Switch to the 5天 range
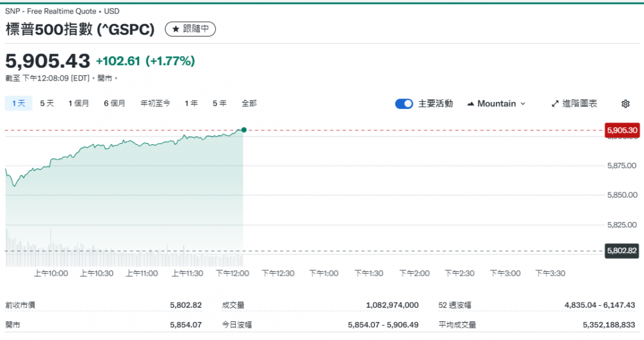644x340 pixels. tap(47, 103)
